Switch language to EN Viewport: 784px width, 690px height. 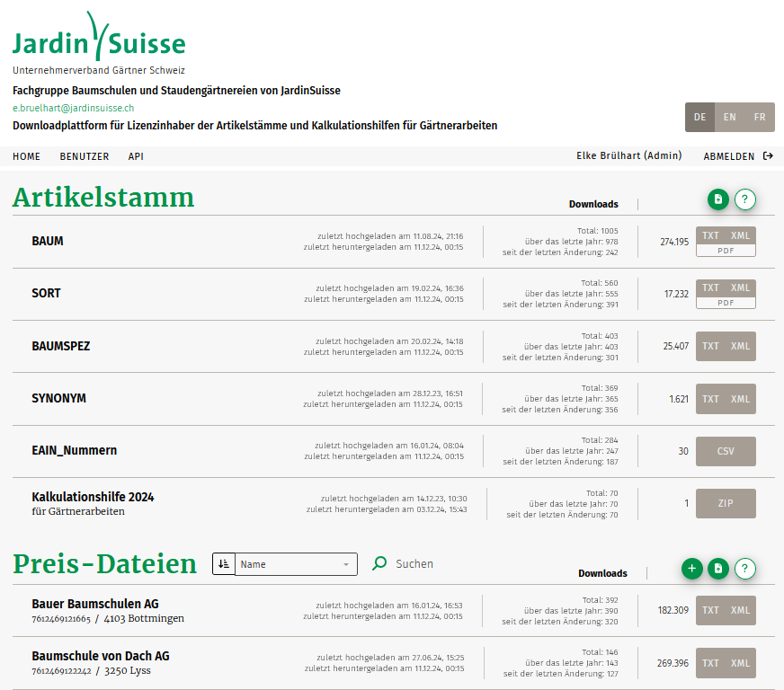click(x=729, y=117)
